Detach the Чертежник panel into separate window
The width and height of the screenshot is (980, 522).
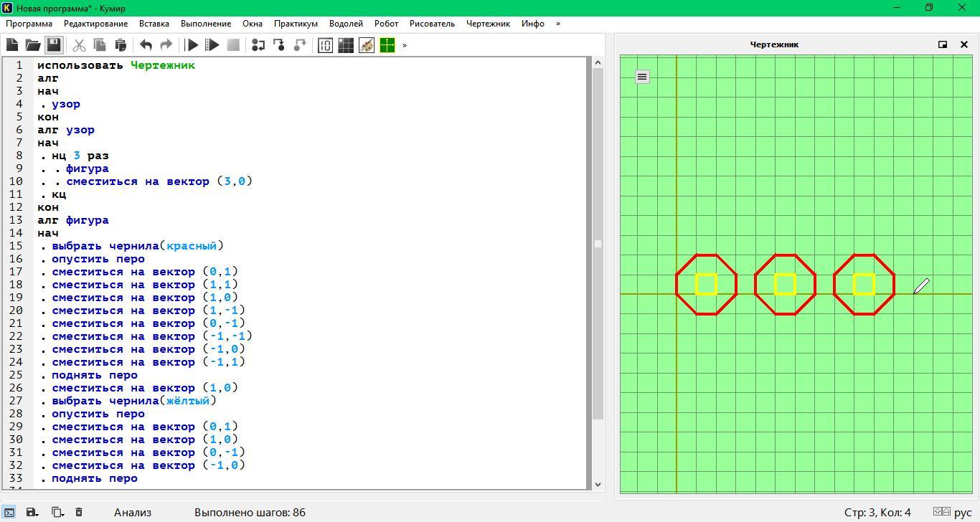click(943, 44)
